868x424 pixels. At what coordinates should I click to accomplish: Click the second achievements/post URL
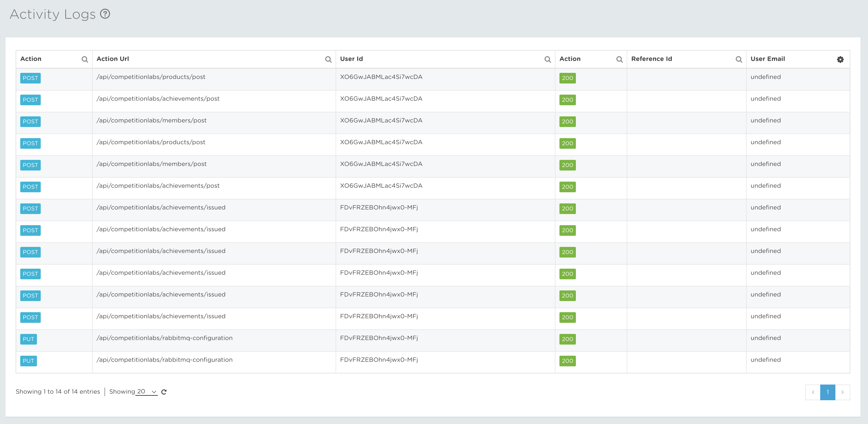158,186
